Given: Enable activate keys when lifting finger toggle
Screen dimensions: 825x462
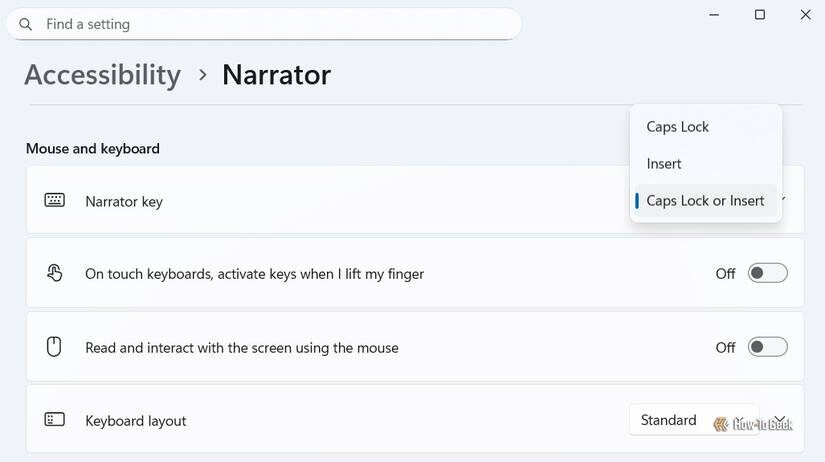Looking at the screenshot, I should pyautogui.click(x=768, y=274).
